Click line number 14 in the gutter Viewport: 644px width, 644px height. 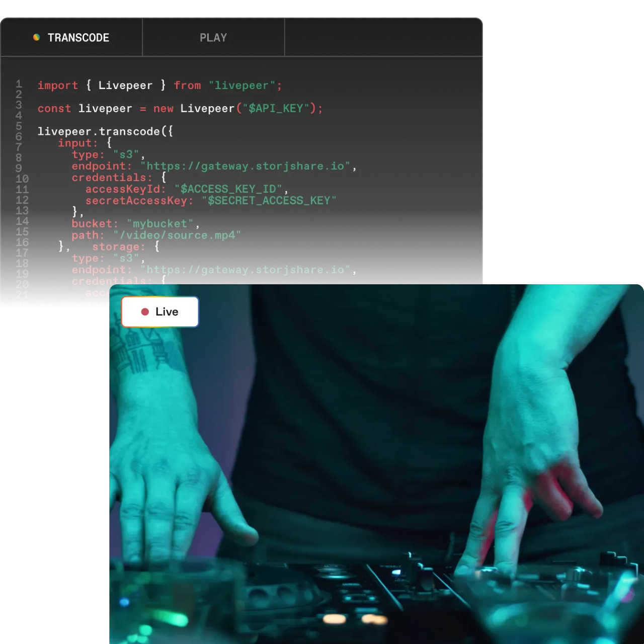(23, 221)
